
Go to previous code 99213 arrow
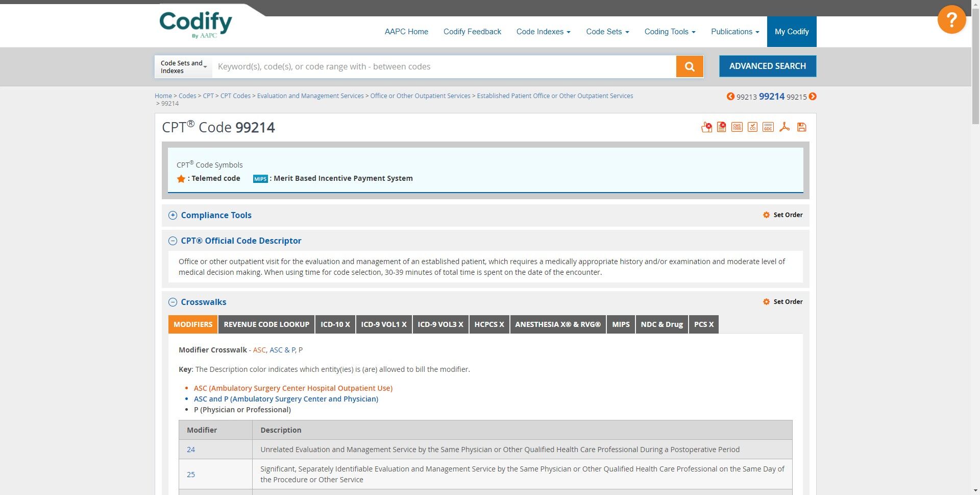coord(730,97)
